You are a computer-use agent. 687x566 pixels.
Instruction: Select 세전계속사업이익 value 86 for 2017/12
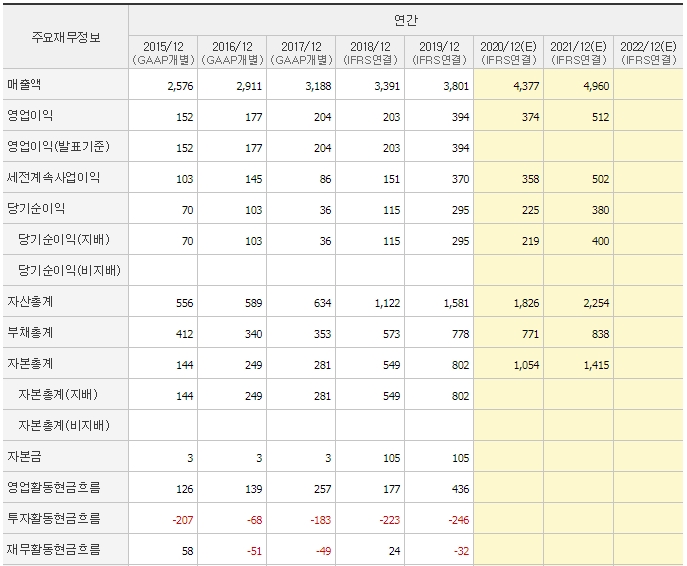(325, 179)
